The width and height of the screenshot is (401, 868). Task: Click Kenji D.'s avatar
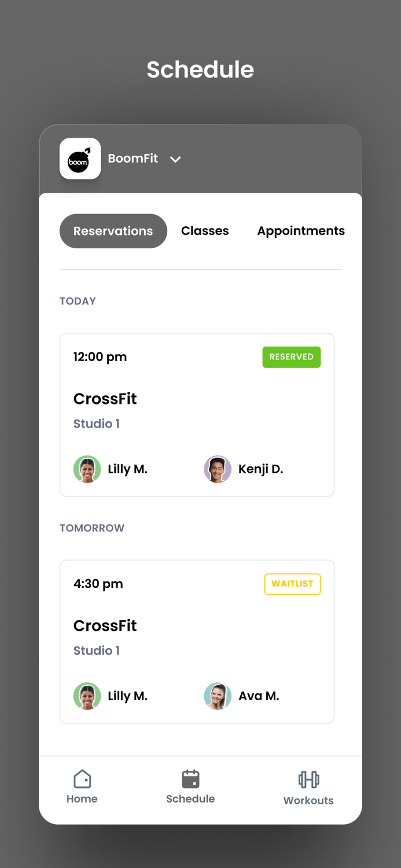218,469
